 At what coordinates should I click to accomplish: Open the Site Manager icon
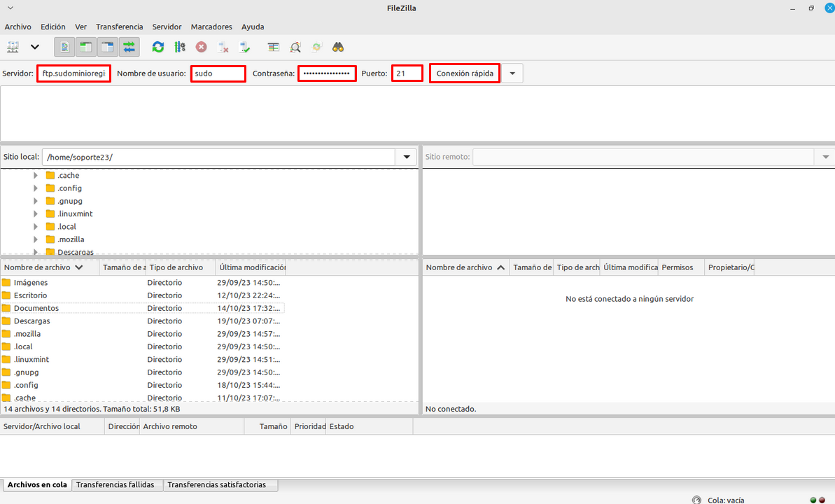[13, 47]
